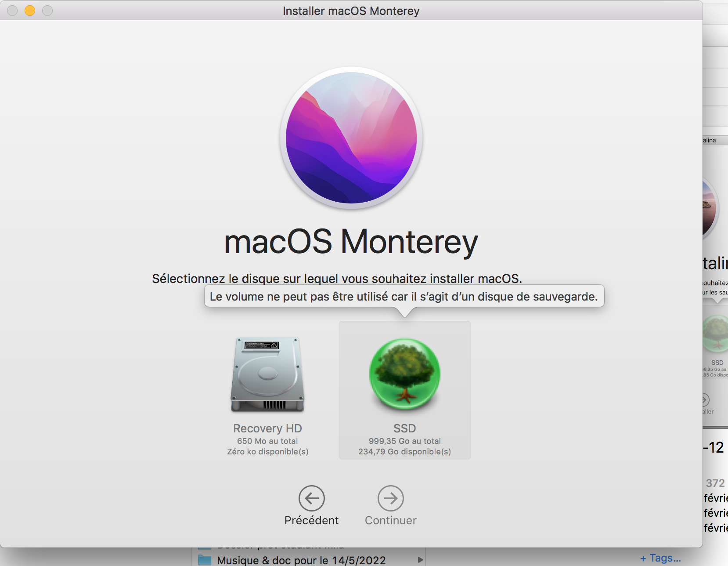Click the SSD disk icon in background window
Image resolution: width=728 pixels, height=566 pixels.
click(x=716, y=334)
